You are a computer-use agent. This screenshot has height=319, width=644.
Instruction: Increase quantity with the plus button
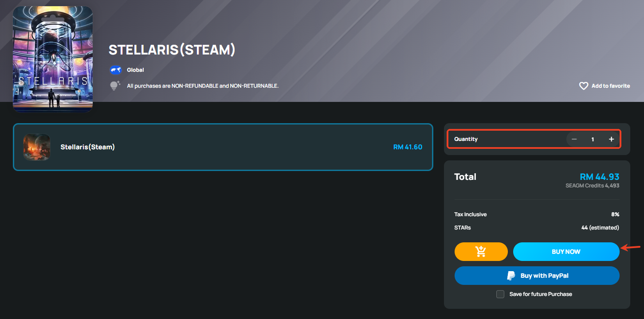click(x=611, y=139)
